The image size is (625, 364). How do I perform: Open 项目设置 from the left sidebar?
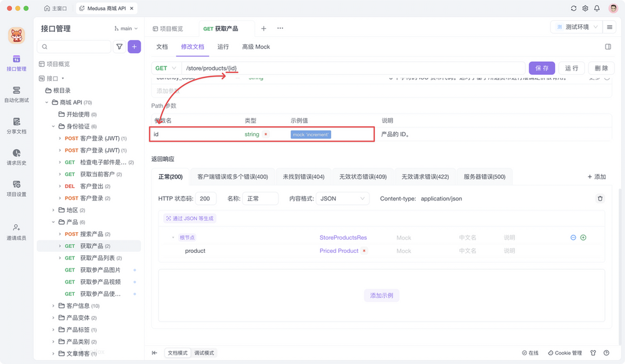pyautogui.click(x=17, y=190)
